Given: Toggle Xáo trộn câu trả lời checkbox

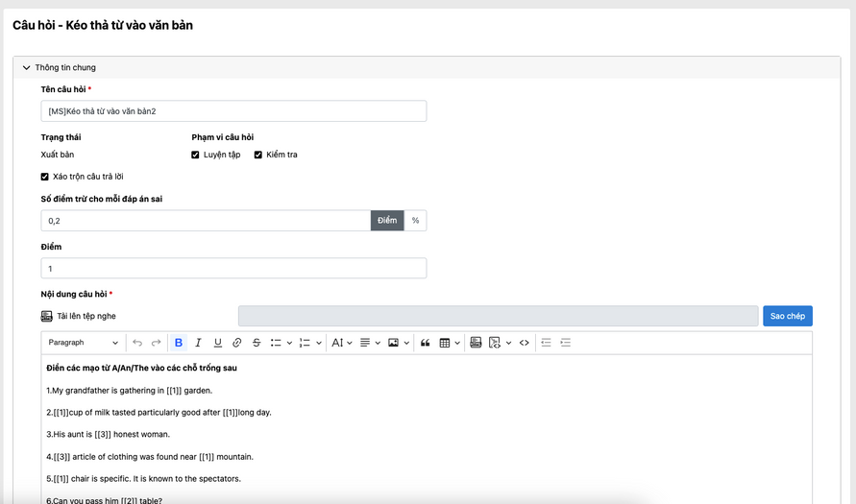Looking at the screenshot, I should click(x=45, y=177).
